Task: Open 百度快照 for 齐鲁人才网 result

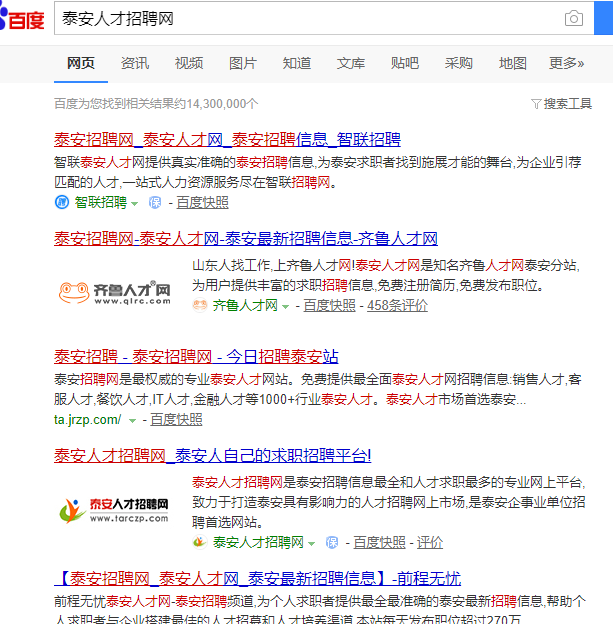Action: (x=329, y=306)
